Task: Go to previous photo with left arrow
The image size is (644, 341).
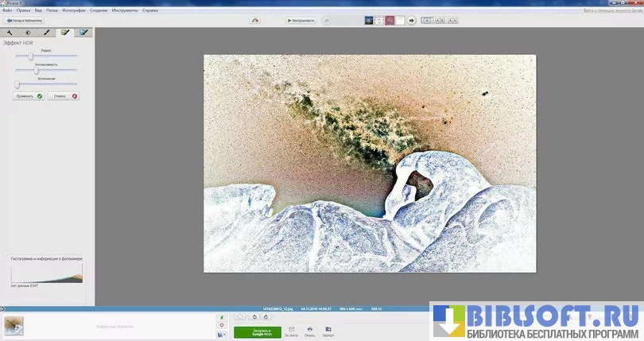Action: [x=327, y=21]
